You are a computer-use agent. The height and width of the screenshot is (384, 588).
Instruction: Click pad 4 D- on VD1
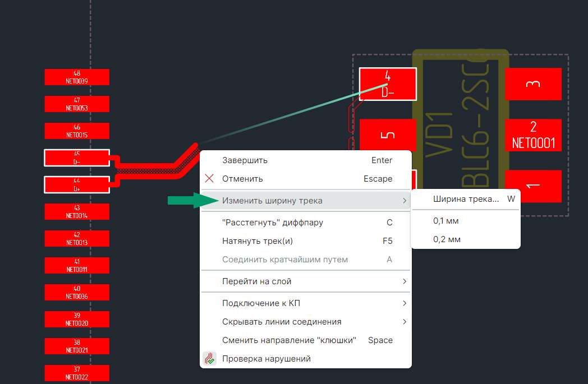coord(388,84)
